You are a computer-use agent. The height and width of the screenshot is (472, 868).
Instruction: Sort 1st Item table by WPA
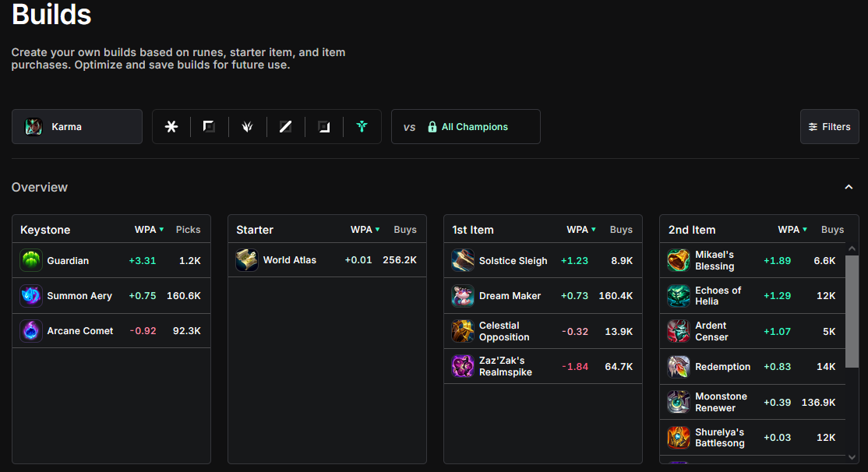tap(580, 230)
